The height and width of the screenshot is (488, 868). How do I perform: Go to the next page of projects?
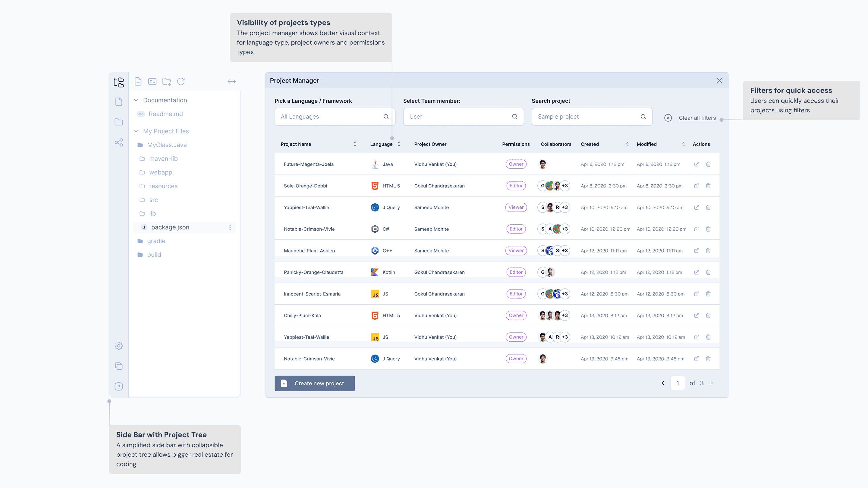[712, 383]
